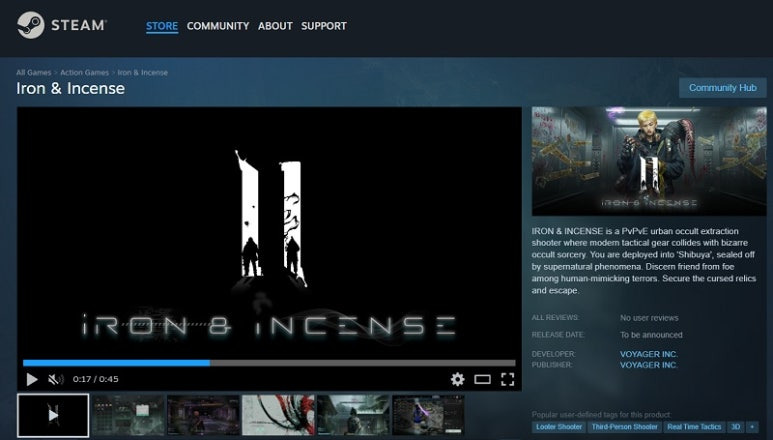Select the inventory menu screenshot thumbnail
This screenshot has width=773, height=440.
(x=128, y=415)
